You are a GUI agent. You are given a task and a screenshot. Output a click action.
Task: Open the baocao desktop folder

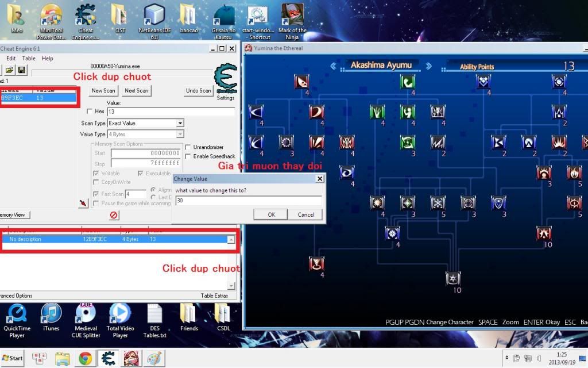pos(188,19)
